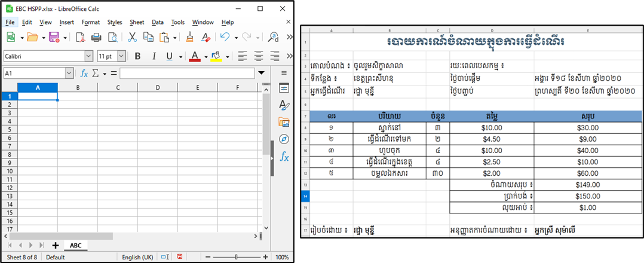This screenshot has width=644, height=263.
Task: Click the Clone Formatting paintbrush icon
Action: [x=190, y=37]
